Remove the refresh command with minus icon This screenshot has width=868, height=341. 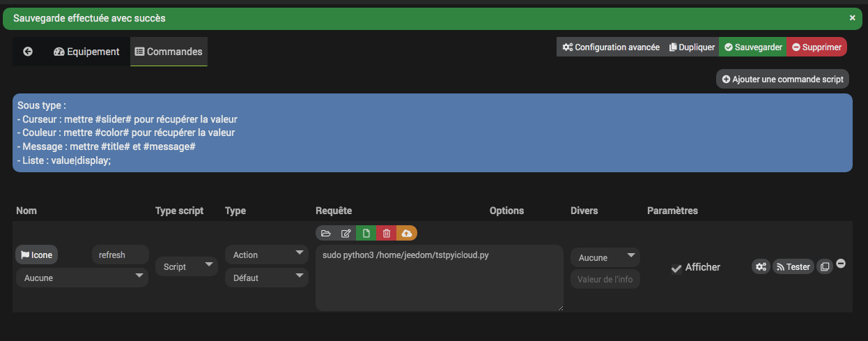[841, 264]
